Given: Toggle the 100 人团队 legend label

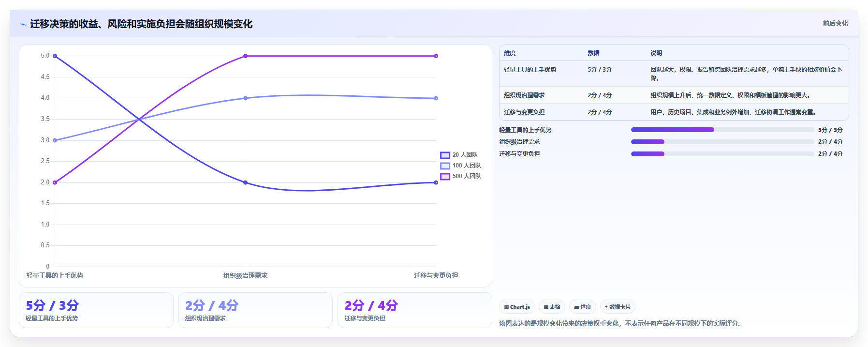Looking at the screenshot, I should (467, 166).
